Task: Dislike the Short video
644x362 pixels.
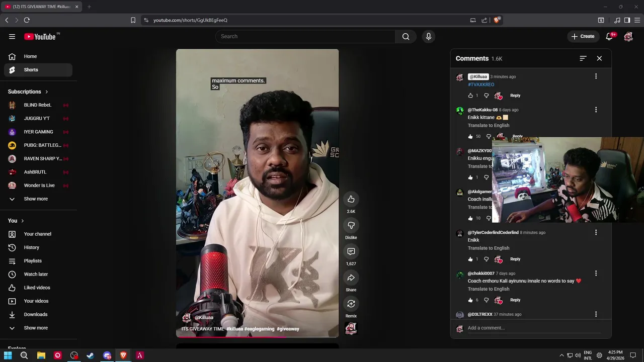Action: [x=351, y=225]
